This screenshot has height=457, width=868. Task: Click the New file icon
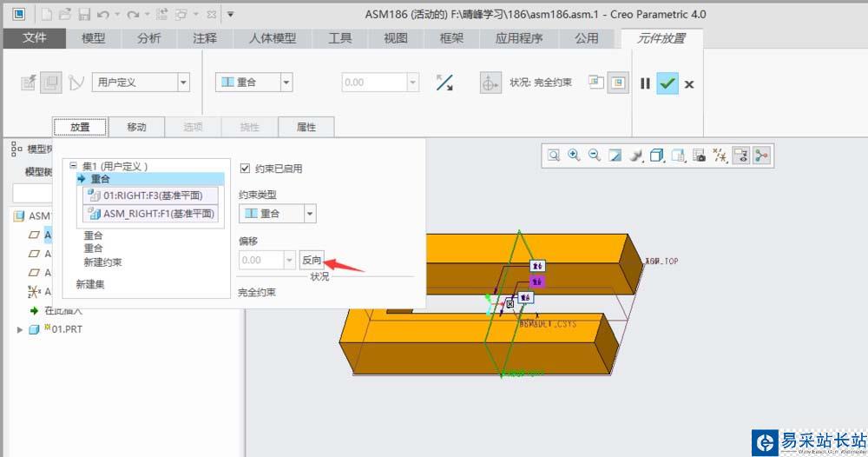(x=47, y=15)
